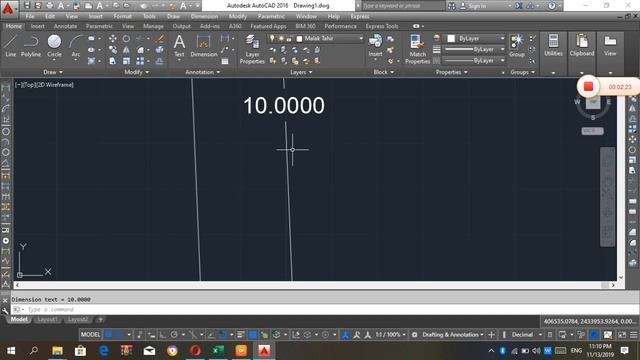Click the search keyword input field
The image size is (640, 360).
(x=402, y=6)
